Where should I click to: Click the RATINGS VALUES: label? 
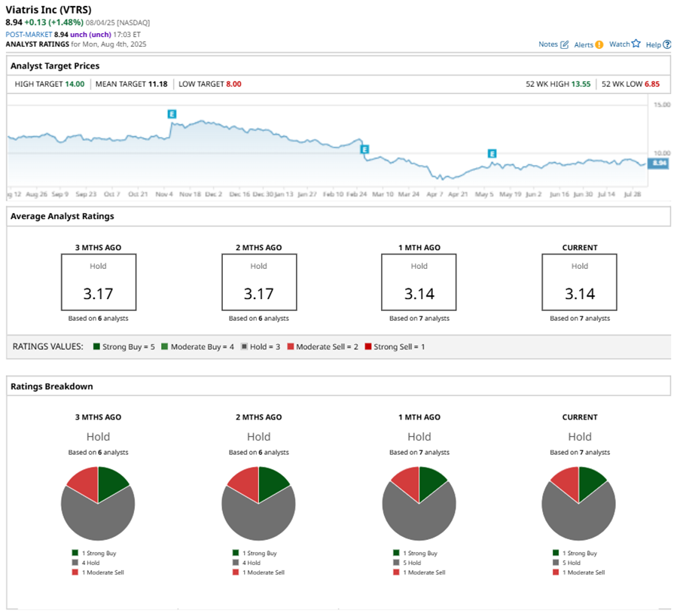(x=47, y=346)
